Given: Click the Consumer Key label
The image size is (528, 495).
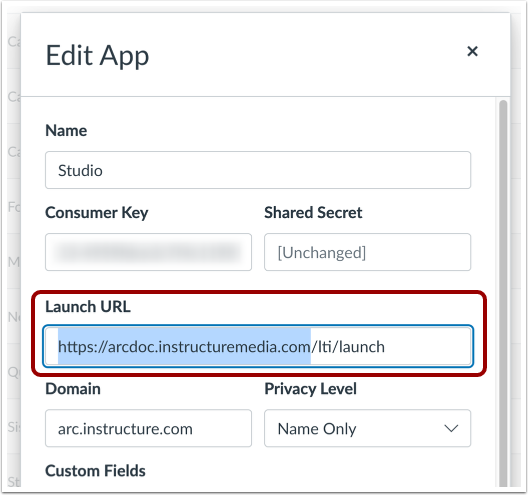Looking at the screenshot, I should tap(97, 213).
